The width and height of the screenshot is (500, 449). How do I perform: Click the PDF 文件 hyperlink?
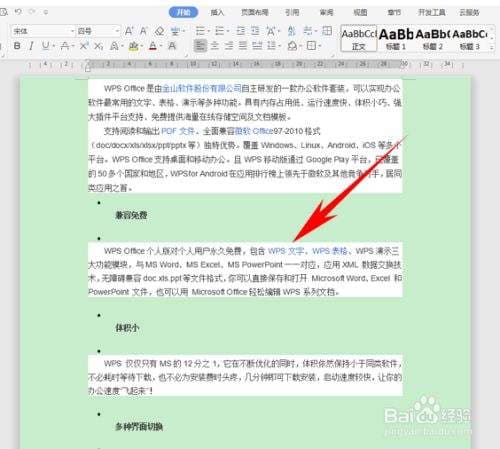pyautogui.click(x=178, y=131)
